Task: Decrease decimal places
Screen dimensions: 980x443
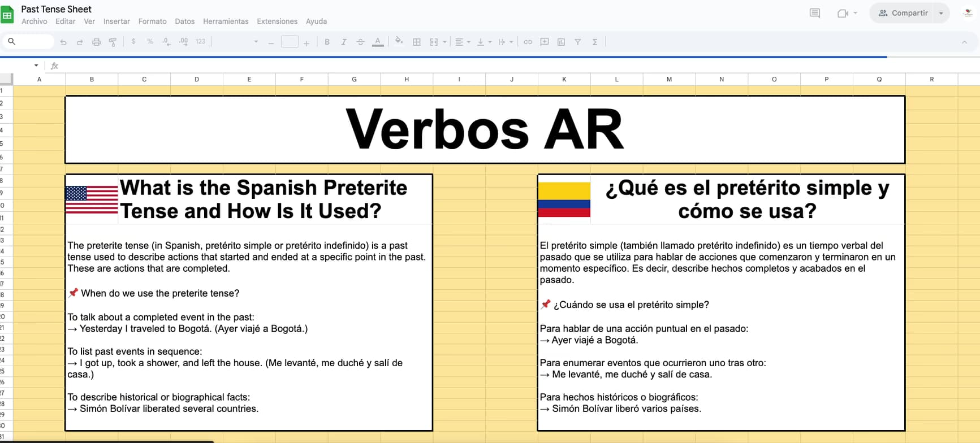Action: coord(166,42)
